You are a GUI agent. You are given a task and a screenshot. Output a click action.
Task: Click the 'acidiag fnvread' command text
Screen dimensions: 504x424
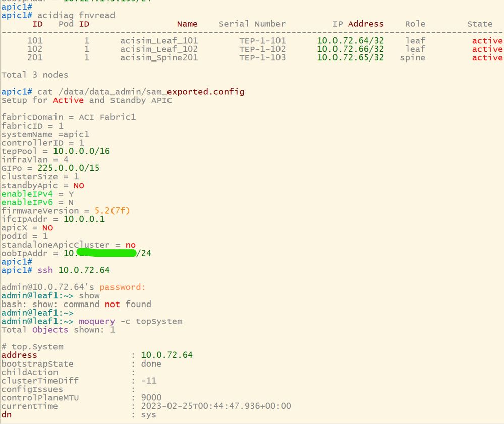coord(76,15)
